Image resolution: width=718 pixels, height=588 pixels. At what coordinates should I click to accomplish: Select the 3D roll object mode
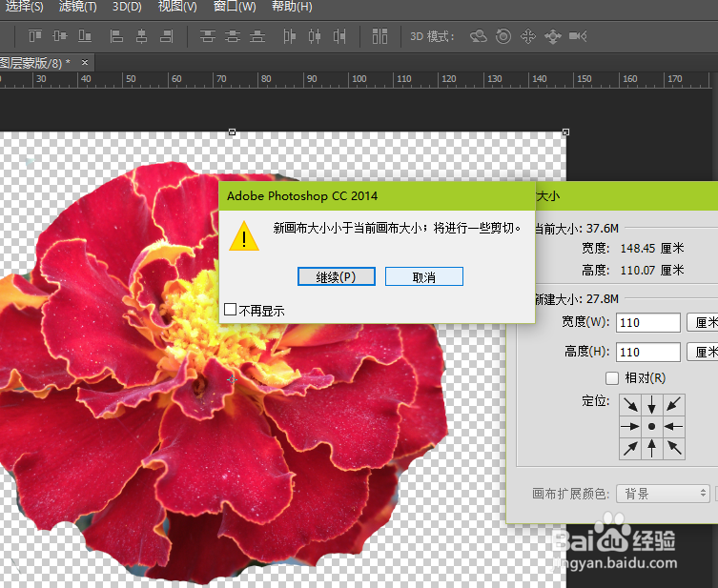(x=503, y=35)
